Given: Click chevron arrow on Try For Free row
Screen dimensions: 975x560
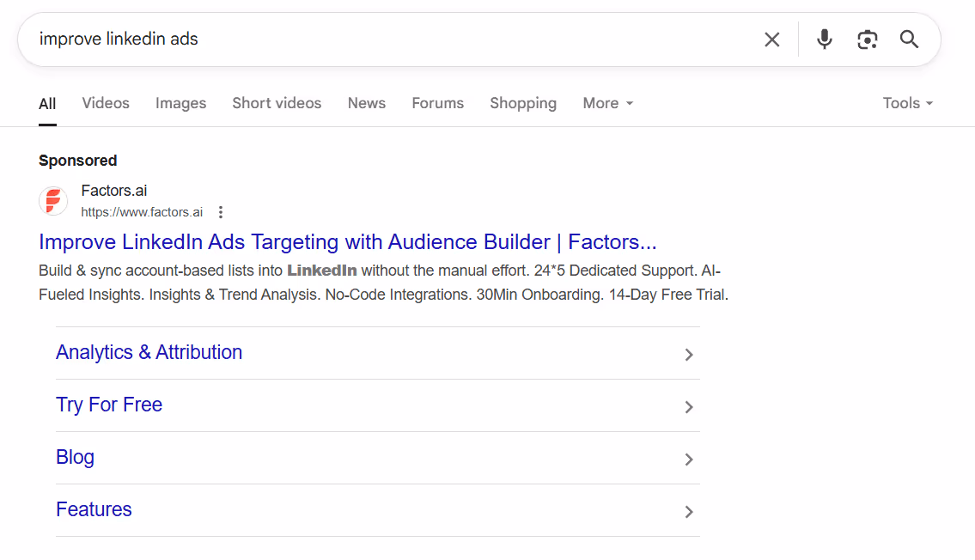Looking at the screenshot, I should (688, 407).
